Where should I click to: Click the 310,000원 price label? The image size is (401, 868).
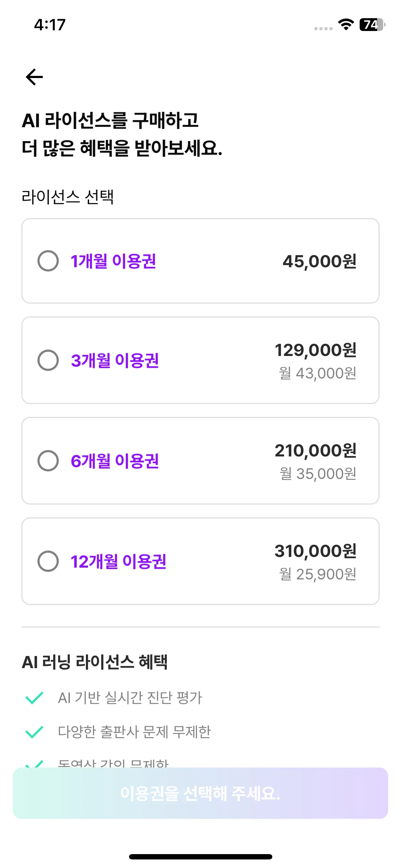click(315, 551)
